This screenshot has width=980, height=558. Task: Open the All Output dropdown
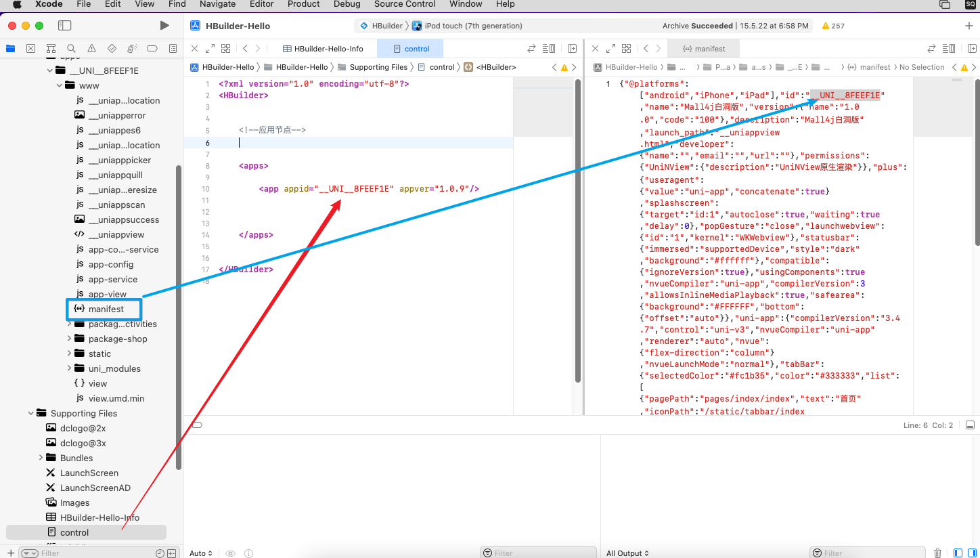click(x=627, y=553)
